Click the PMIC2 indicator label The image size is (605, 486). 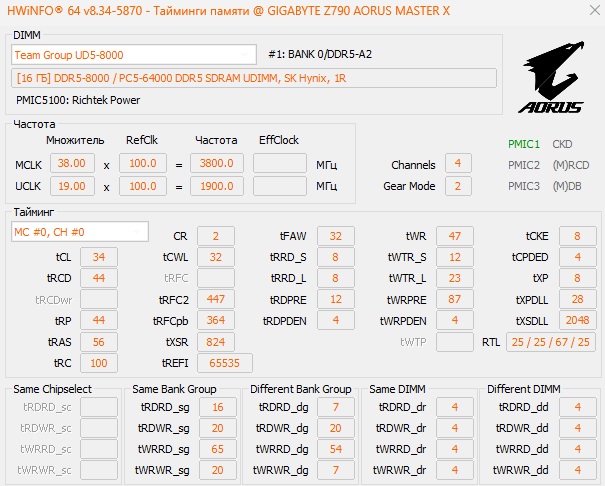[524, 165]
